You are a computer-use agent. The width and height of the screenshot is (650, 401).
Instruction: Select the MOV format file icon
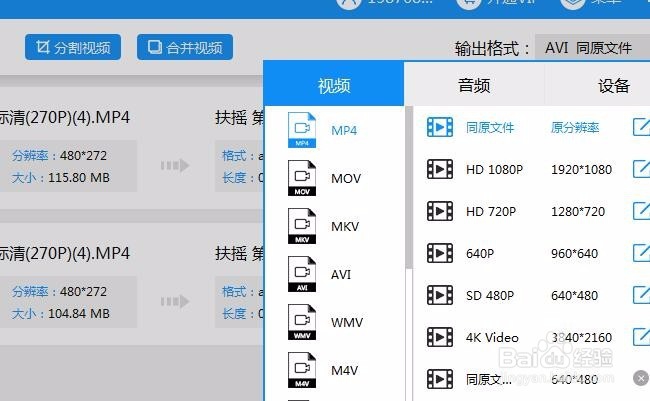(302, 178)
